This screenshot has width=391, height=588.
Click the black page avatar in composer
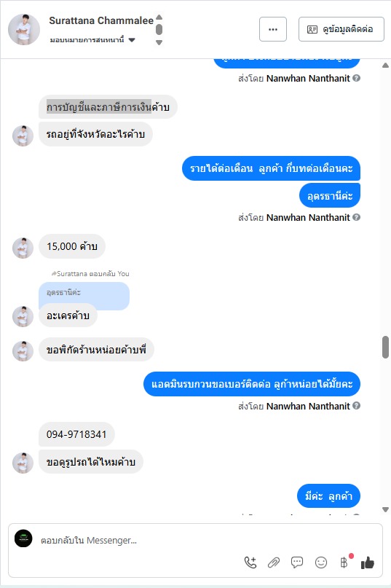coord(23,538)
